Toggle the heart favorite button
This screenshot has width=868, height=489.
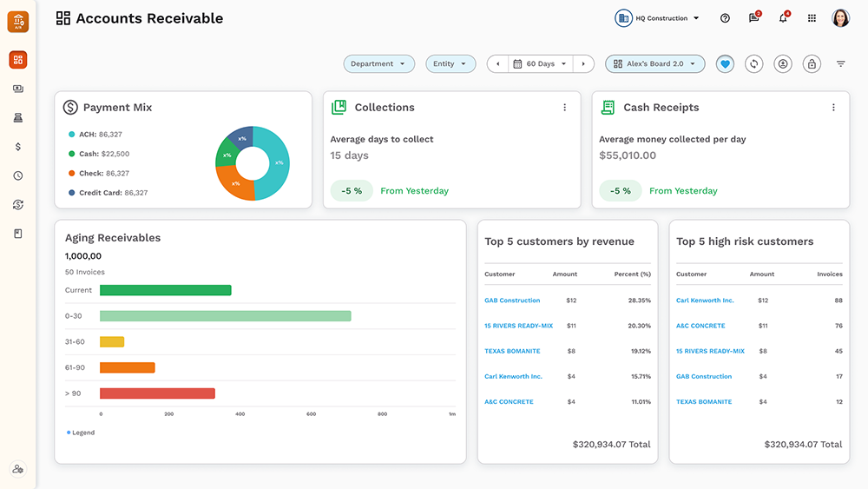[725, 64]
